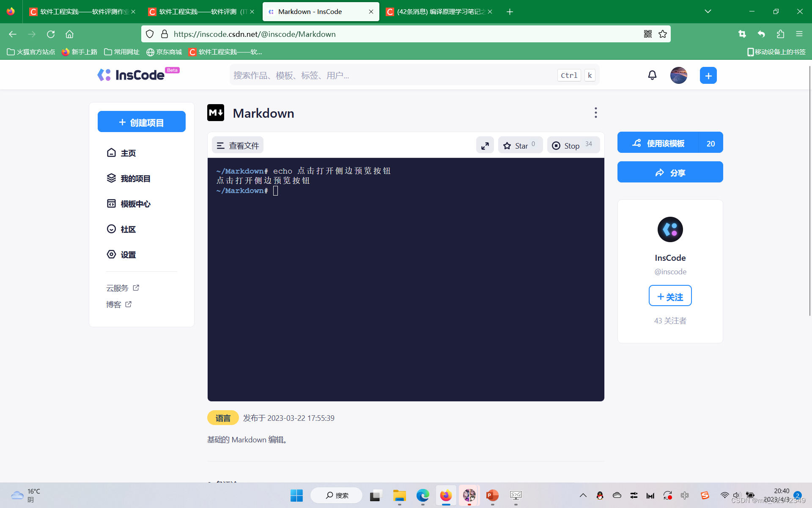Open Firefox extensions puzzle icon
812x508 pixels.
tap(780, 34)
